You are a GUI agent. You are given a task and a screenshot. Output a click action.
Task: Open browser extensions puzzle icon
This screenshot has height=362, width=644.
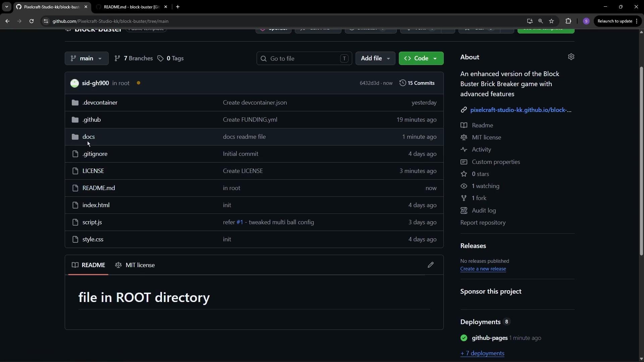click(x=568, y=21)
